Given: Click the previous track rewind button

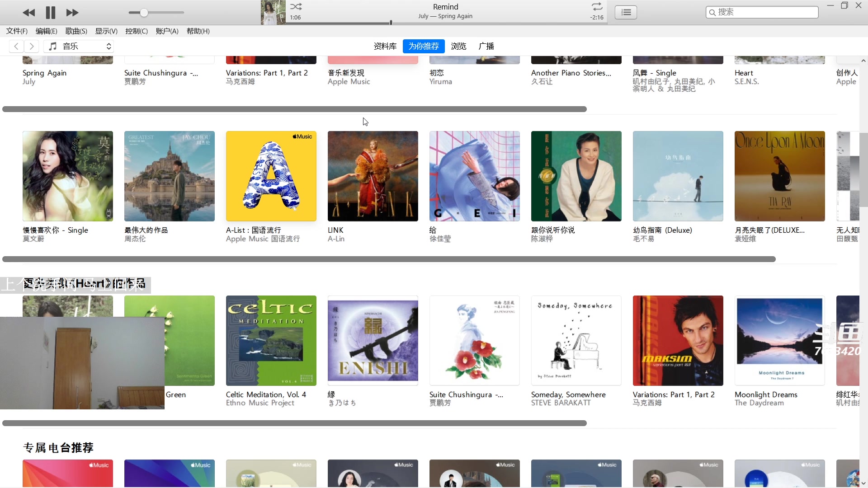Looking at the screenshot, I should [x=28, y=13].
